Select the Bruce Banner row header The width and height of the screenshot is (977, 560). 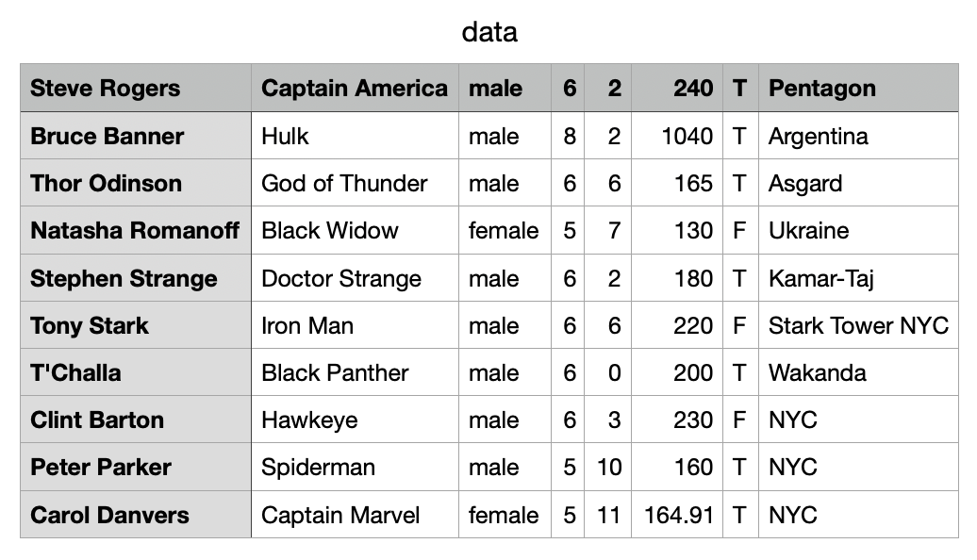136,136
